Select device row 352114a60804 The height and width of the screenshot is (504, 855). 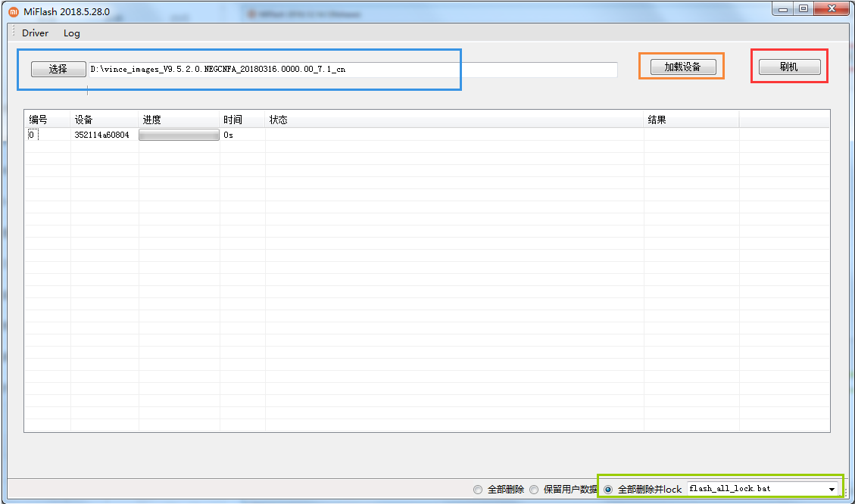coord(426,135)
